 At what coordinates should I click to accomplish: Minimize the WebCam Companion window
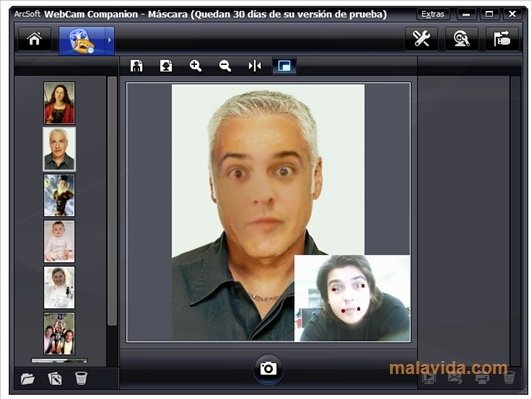click(466, 14)
